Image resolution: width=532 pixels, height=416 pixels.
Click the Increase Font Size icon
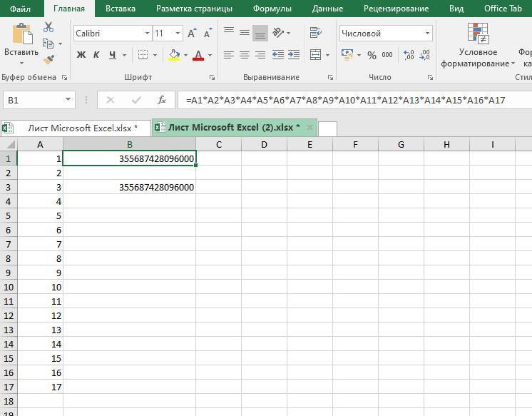tap(192, 34)
